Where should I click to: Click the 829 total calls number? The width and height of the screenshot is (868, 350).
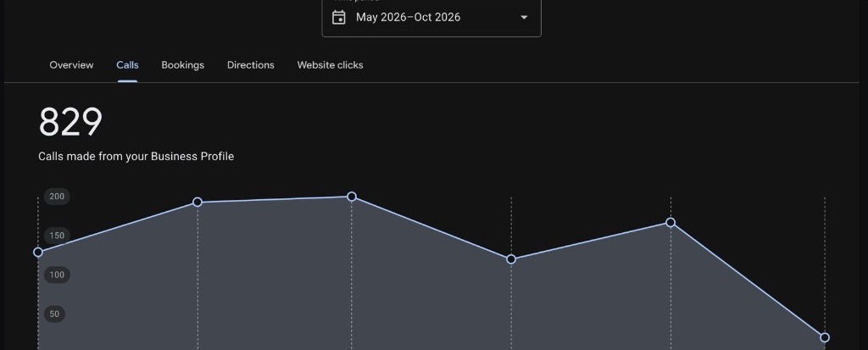click(71, 122)
